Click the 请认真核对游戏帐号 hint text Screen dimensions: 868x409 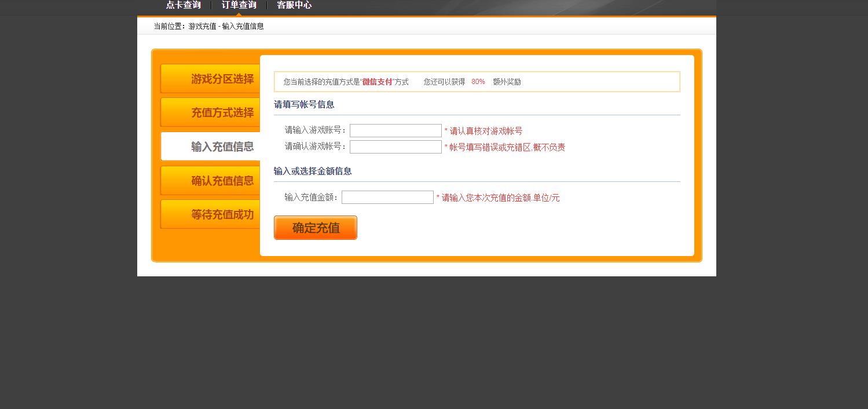485,132
